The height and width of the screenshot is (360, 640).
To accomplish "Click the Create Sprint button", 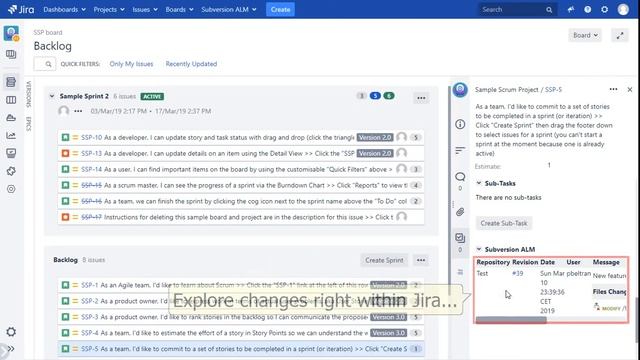I will tap(384, 260).
